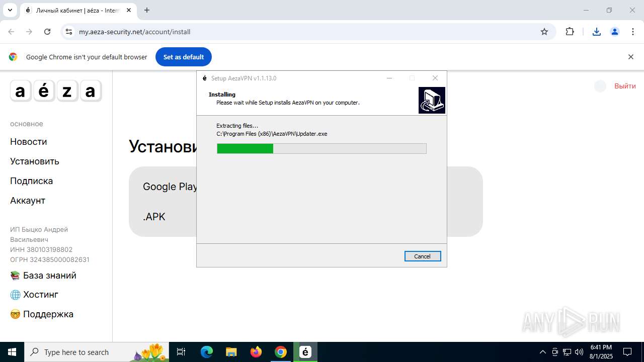Screen dimensions: 644x362
Task: Open Task View on taskbar
Action: click(181, 352)
